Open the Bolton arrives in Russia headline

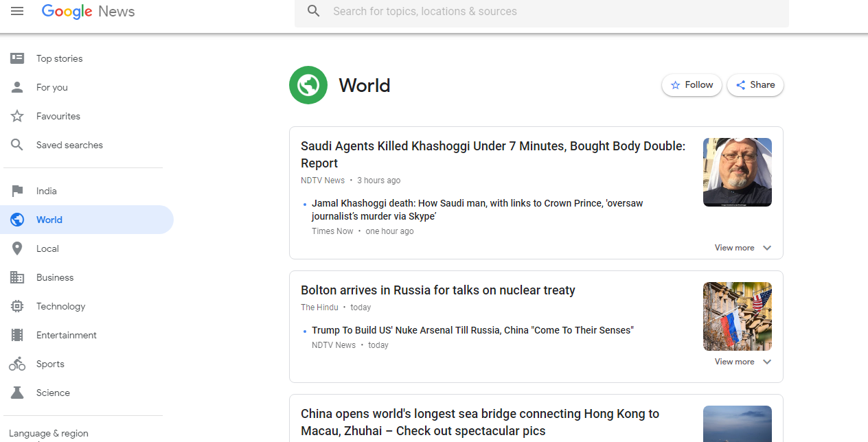click(437, 290)
